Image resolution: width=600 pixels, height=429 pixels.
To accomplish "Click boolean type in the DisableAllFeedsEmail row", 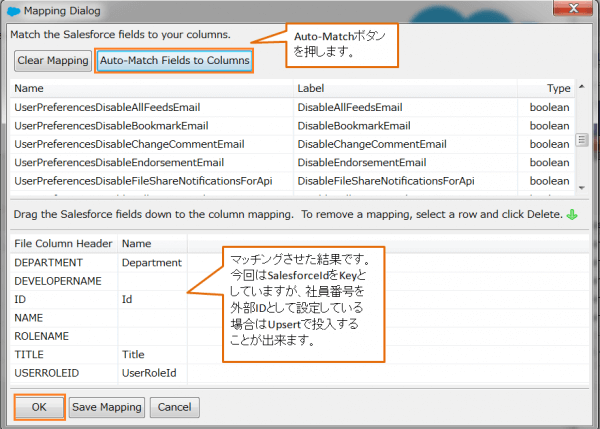I will tap(549, 108).
